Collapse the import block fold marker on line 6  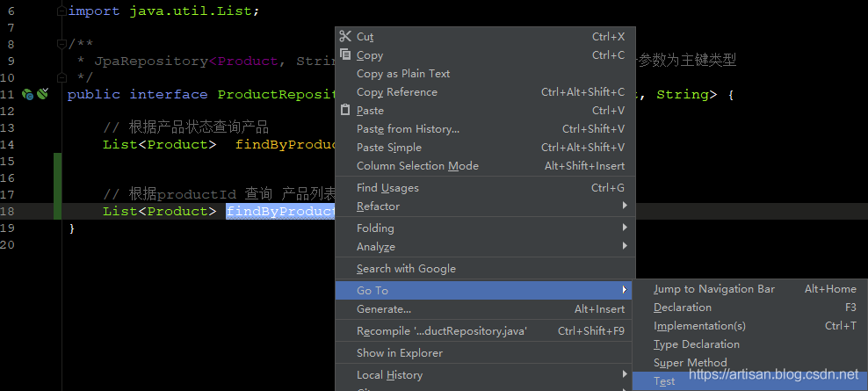[x=61, y=11]
